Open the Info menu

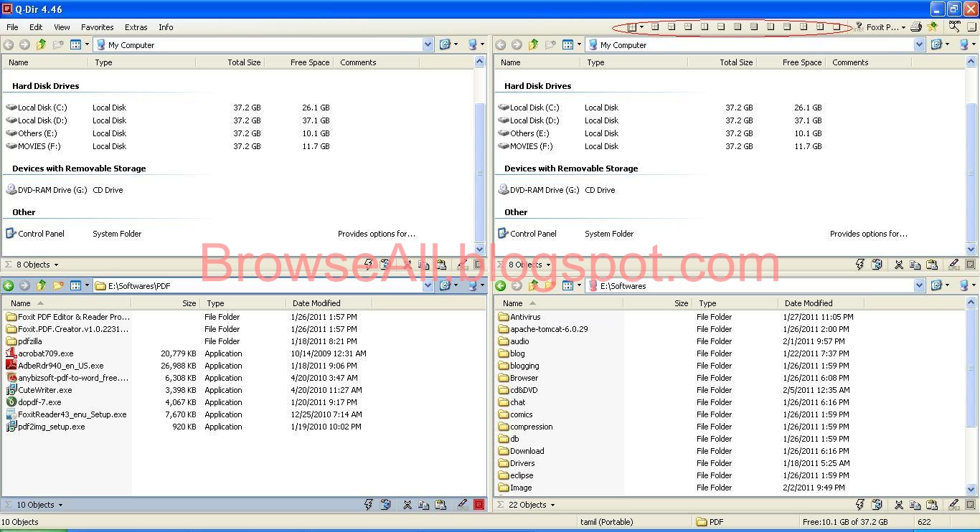[166, 27]
